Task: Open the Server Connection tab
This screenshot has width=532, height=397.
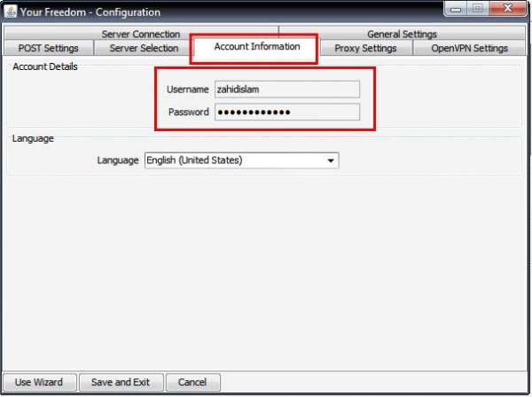Action: (x=141, y=34)
